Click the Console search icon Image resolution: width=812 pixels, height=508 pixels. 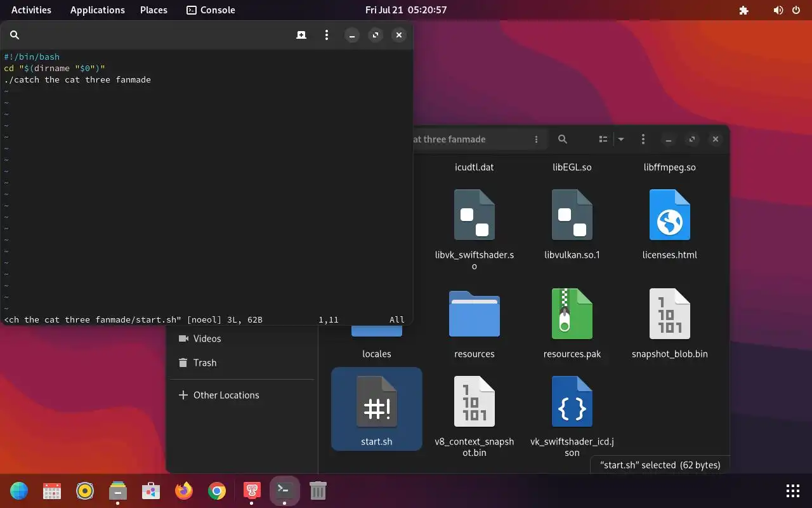pyautogui.click(x=15, y=35)
